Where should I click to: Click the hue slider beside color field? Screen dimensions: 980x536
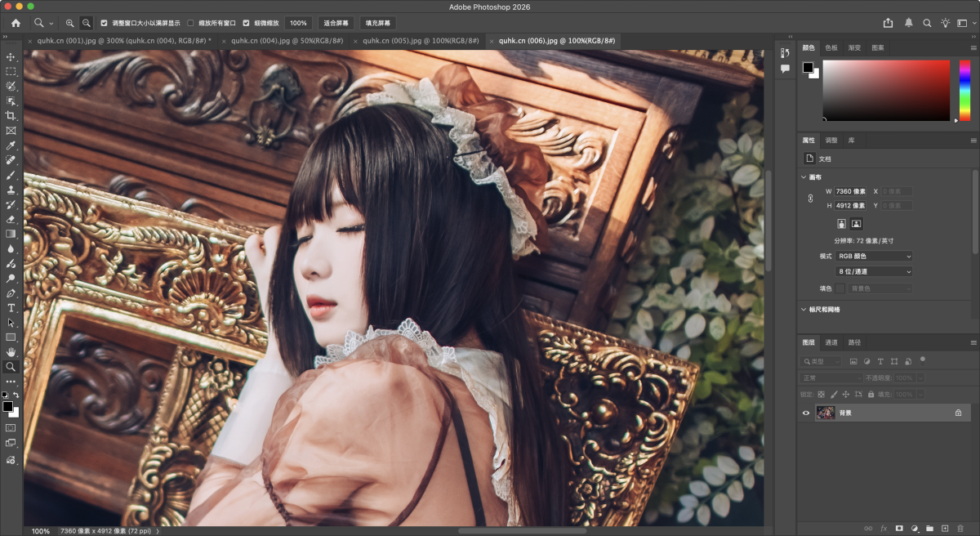[x=964, y=90]
